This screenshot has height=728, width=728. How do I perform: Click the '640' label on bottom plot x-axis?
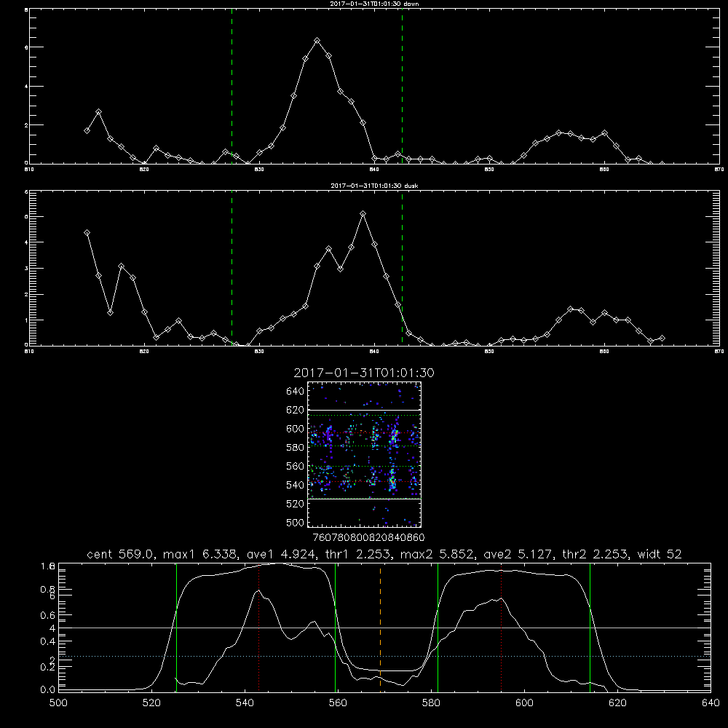click(x=711, y=703)
